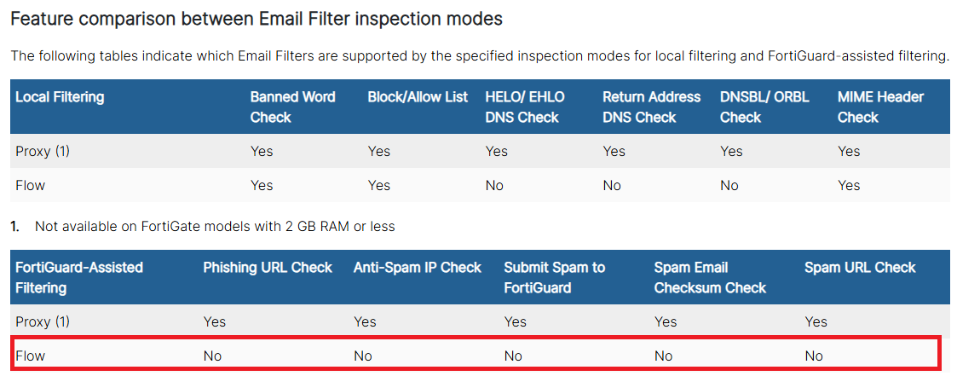Click the Return Address DNS Check header
Screen dimensions: 980x376
[x=651, y=107]
